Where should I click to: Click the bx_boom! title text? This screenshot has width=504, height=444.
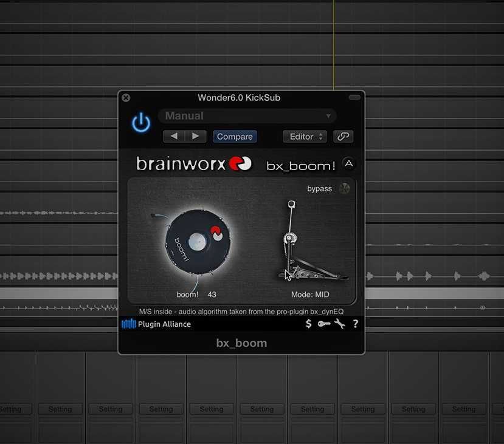tap(301, 166)
